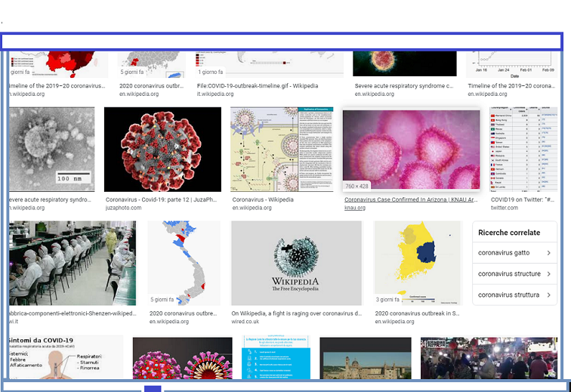Open country case table thumbnail
571x392 pixels.
pyautogui.click(x=523, y=150)
